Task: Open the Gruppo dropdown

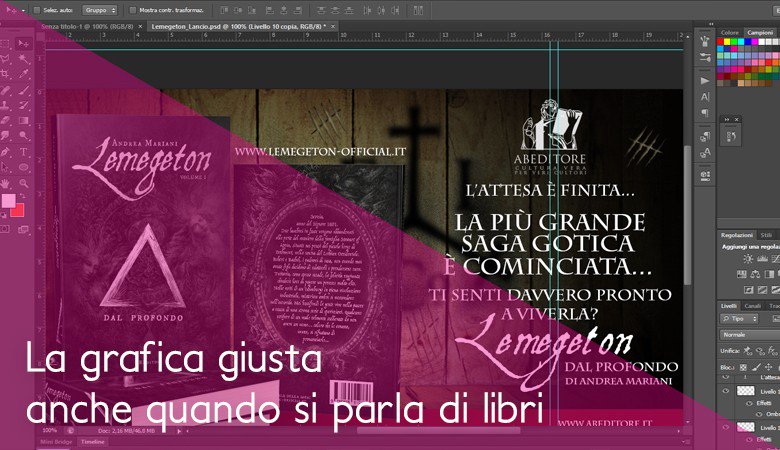Action: (99, 10)
